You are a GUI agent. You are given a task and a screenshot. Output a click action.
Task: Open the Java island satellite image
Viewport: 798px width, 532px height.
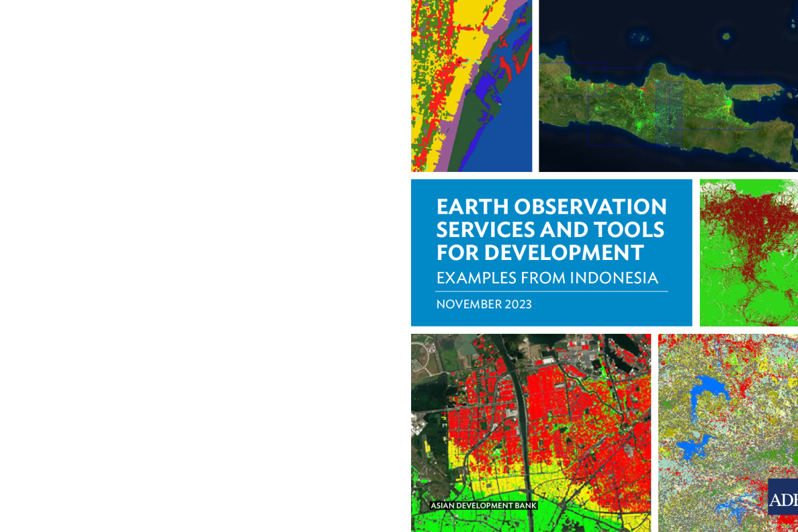(x=668, y=86)
